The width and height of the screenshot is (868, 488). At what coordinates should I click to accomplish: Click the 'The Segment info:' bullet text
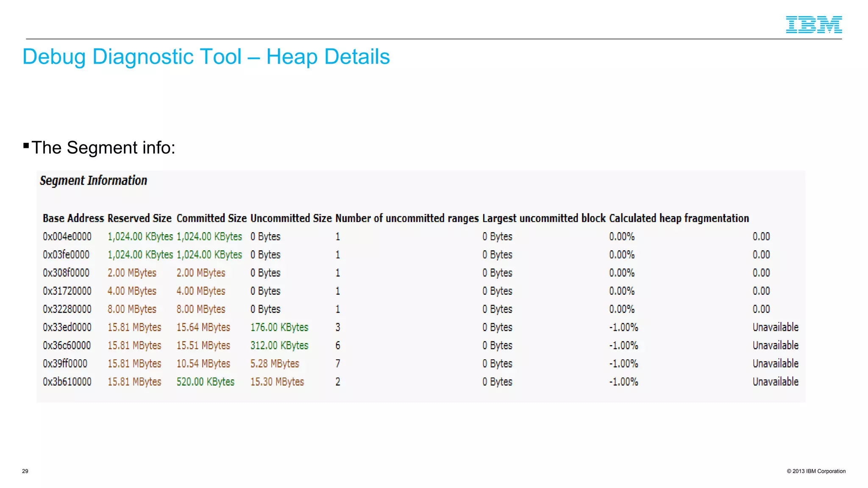pos(103,148)
